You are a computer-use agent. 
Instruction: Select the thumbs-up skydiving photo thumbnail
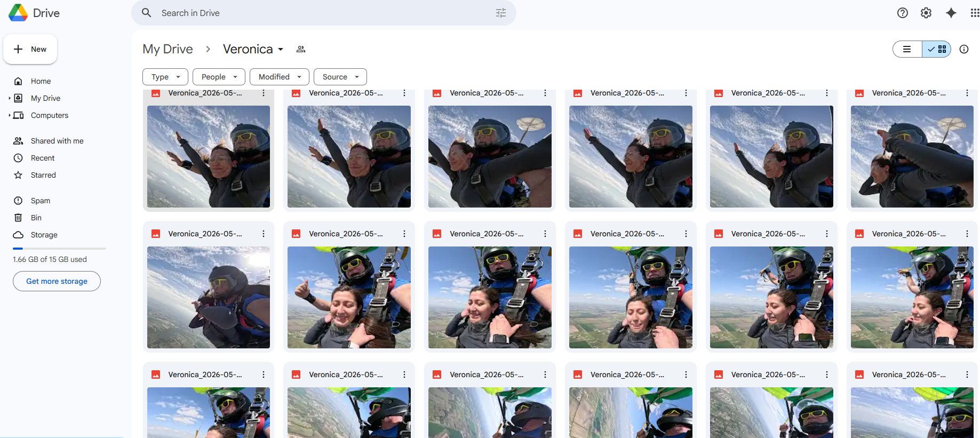click(x=349, y=297)
